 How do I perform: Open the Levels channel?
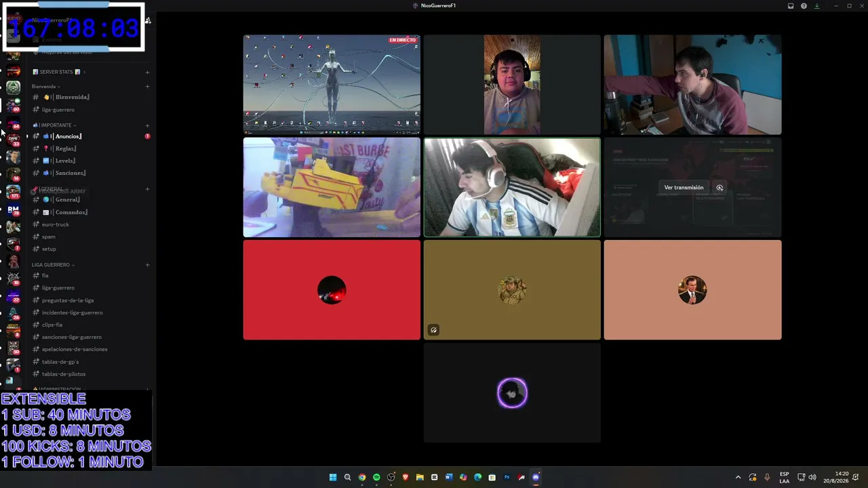[x=89, y=161]
